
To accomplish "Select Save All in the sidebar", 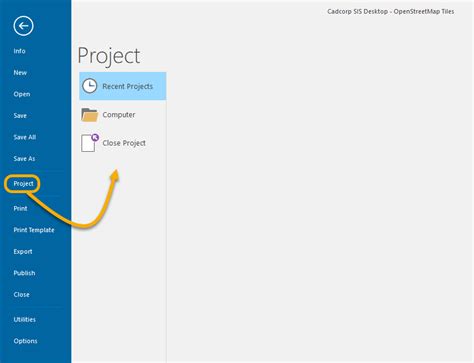I will point(25,137).
